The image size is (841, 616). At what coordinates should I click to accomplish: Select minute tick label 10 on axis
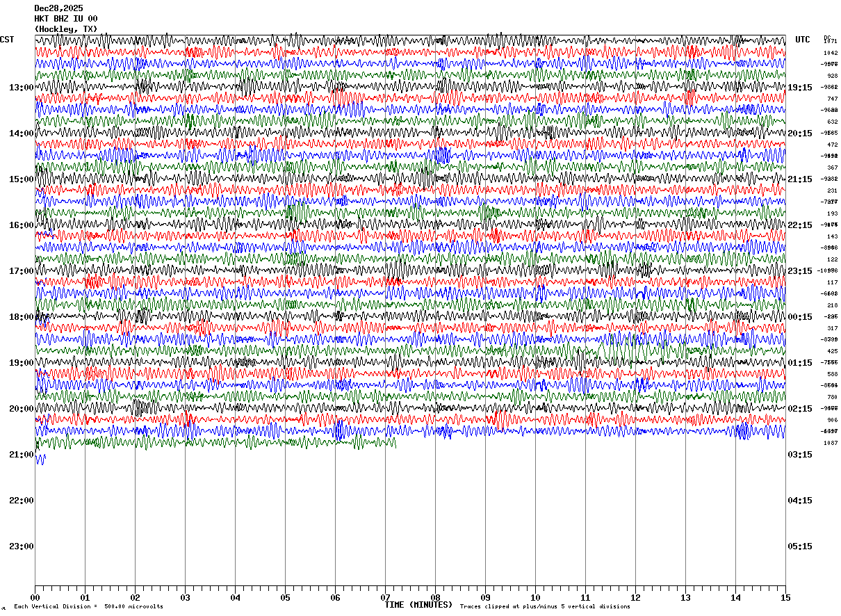[x=535, y=597]
